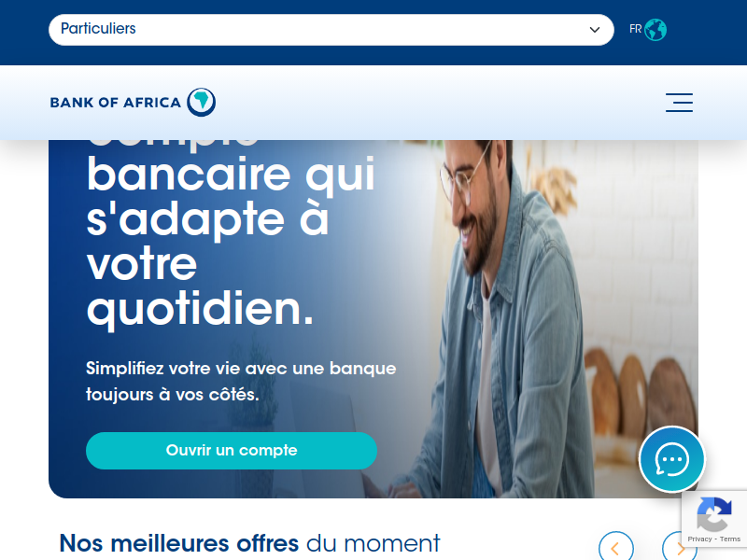
Task: Click the Ouvrir un compte button
Action: (231, 451)
